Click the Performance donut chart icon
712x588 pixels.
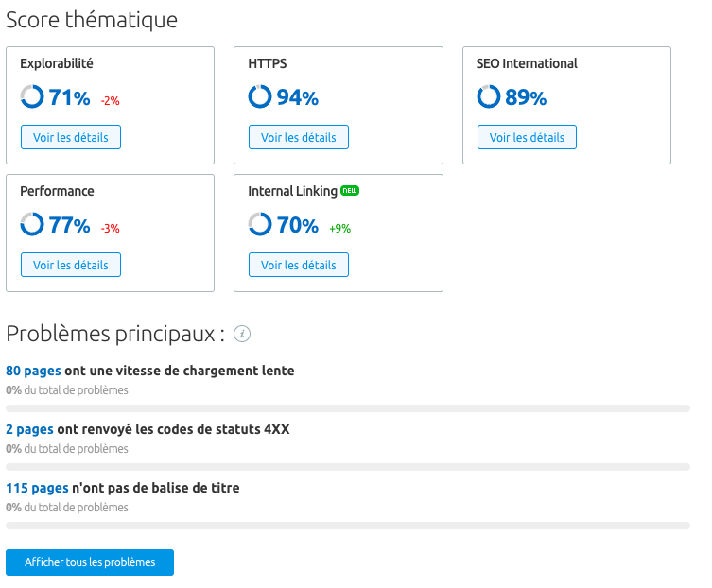pos(32,224)
